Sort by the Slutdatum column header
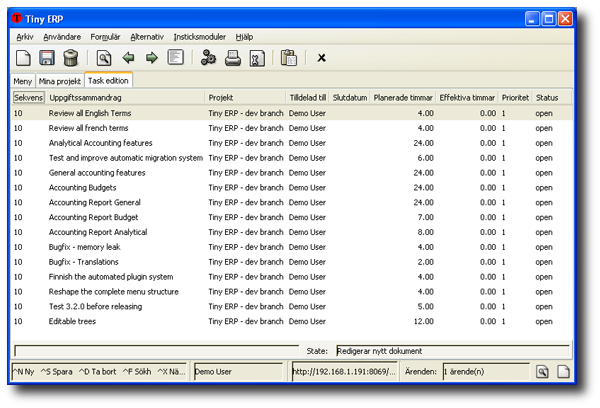This screenshot has height=408, width=600. (x=350, y=98)
